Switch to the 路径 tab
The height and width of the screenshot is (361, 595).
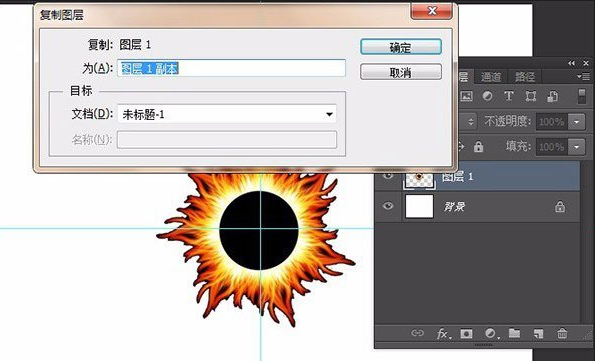[525, 77]
